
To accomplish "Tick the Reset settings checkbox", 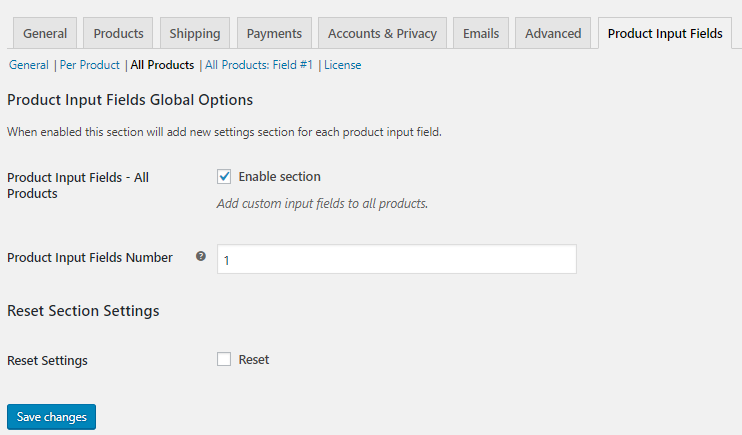I will 224,359.
